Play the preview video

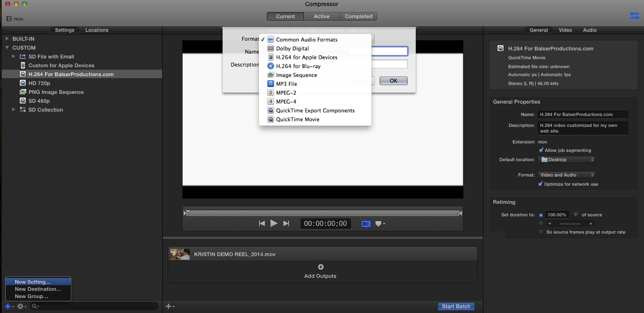pos(274,224)
